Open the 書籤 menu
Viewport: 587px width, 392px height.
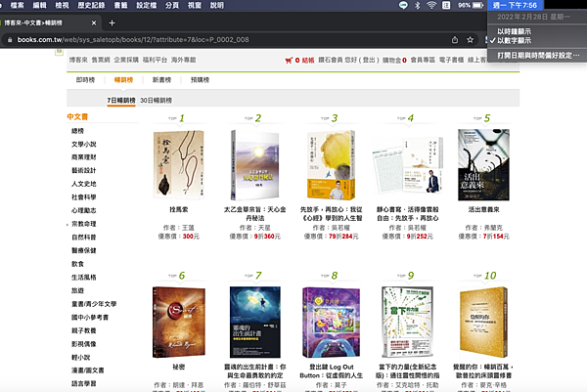[x=120, y=5]
